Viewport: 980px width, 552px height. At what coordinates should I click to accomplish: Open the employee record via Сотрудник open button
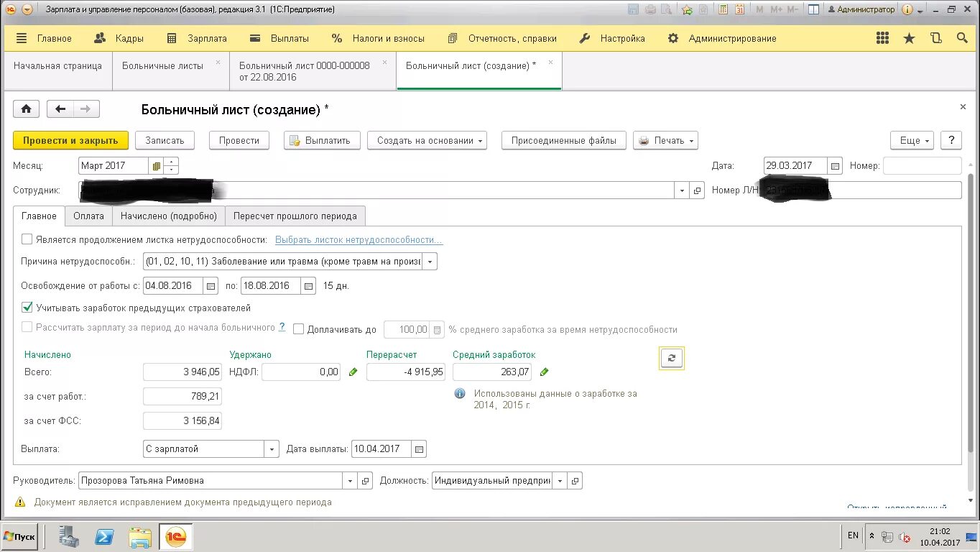(x=697, y=190)
